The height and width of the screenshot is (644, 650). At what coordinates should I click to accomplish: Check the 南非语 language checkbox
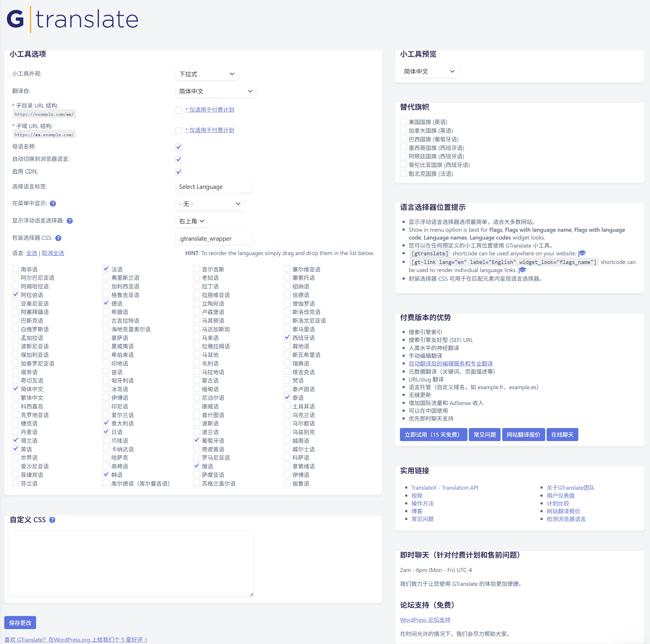[x=16, y=269]
